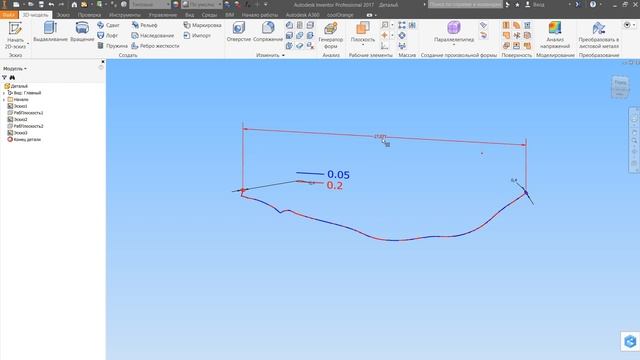Select the Сопряжение fillet tool
The width and height of the screenshot is (640, 360).
[268, 32]
